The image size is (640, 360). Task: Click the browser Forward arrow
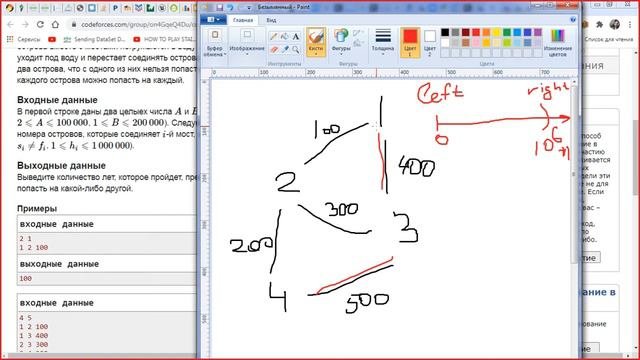click(25, 24)
